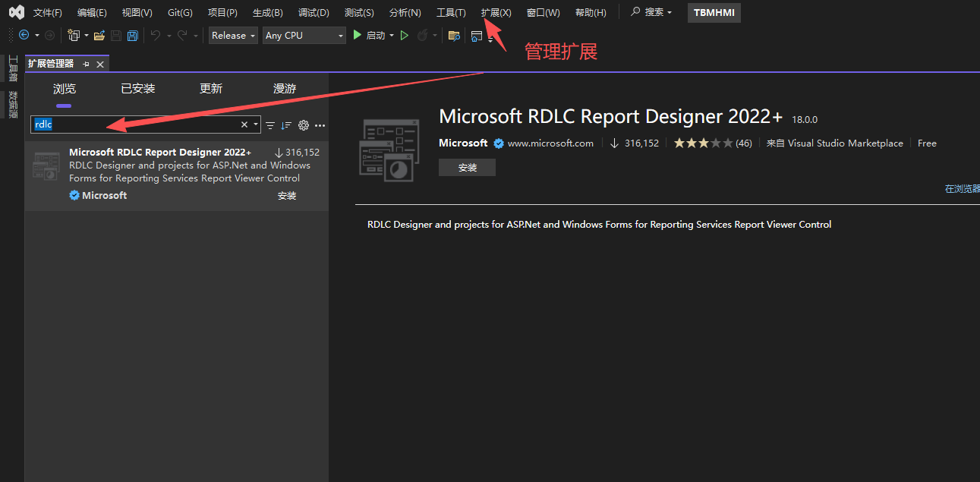Click the large RDLC Report Designer icon
The height and width of the screenshot is (482, 980).
[x=389, y=150]
